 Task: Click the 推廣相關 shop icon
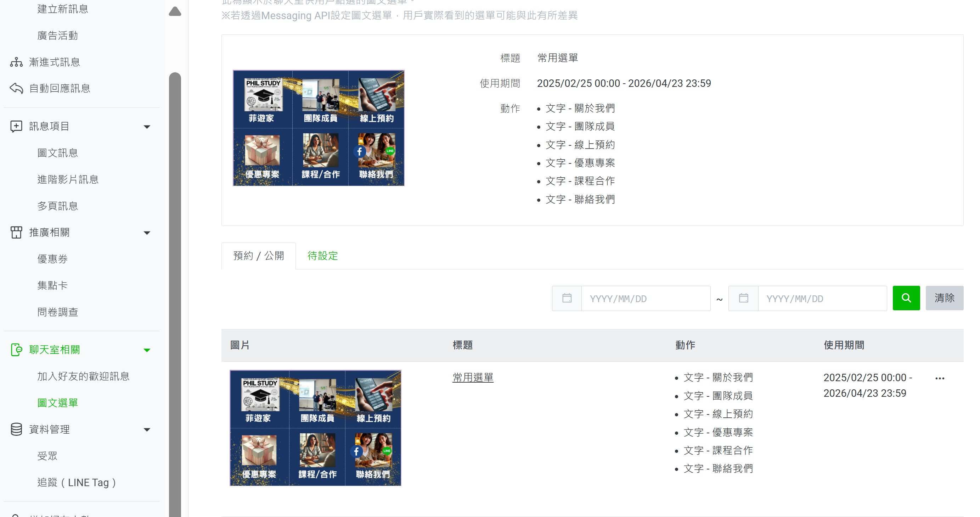[x=16, y=233]
